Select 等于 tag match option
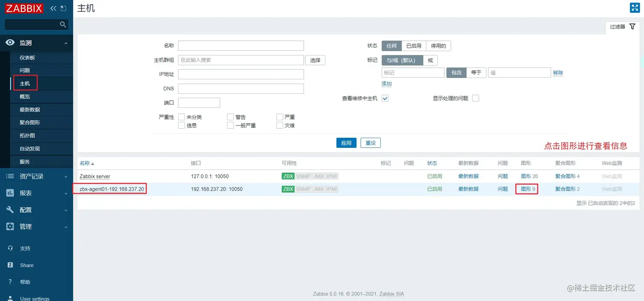 click(476, 72)
